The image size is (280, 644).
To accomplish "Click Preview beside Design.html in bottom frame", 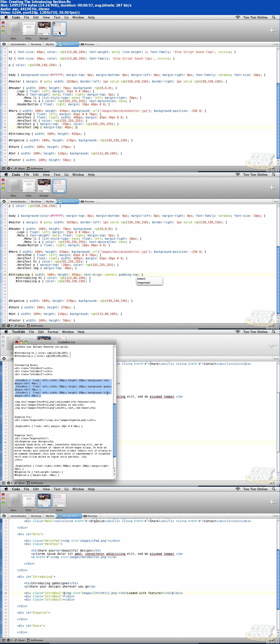I will click(x=90, y=516).
